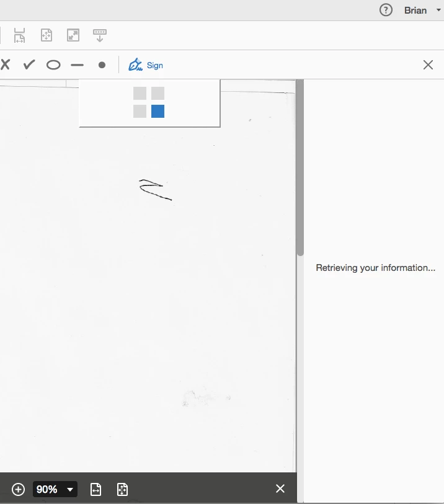Screen dimensions: 444x504
Task: Switch to full screen mode icon
Action: 73,35
